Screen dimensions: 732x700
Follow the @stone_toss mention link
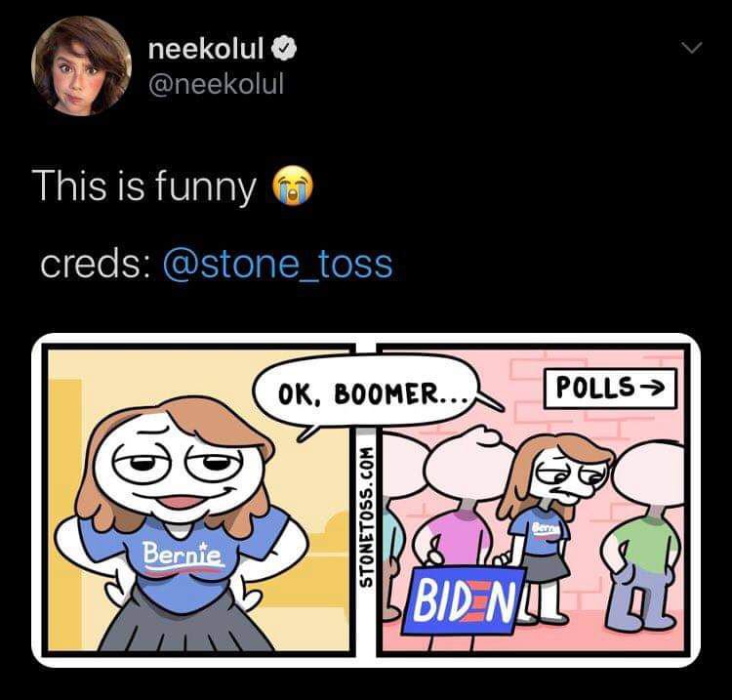(277, 265)
